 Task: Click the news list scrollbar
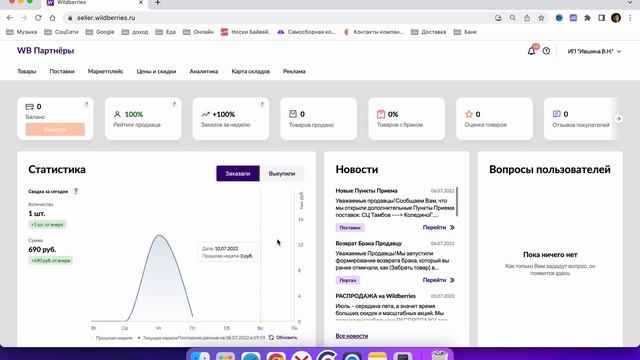click(457, 202)
